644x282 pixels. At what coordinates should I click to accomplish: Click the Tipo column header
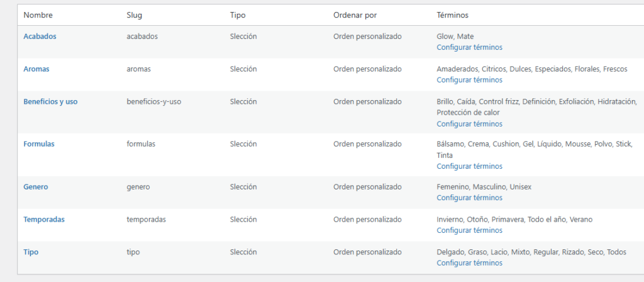(238, 14)
